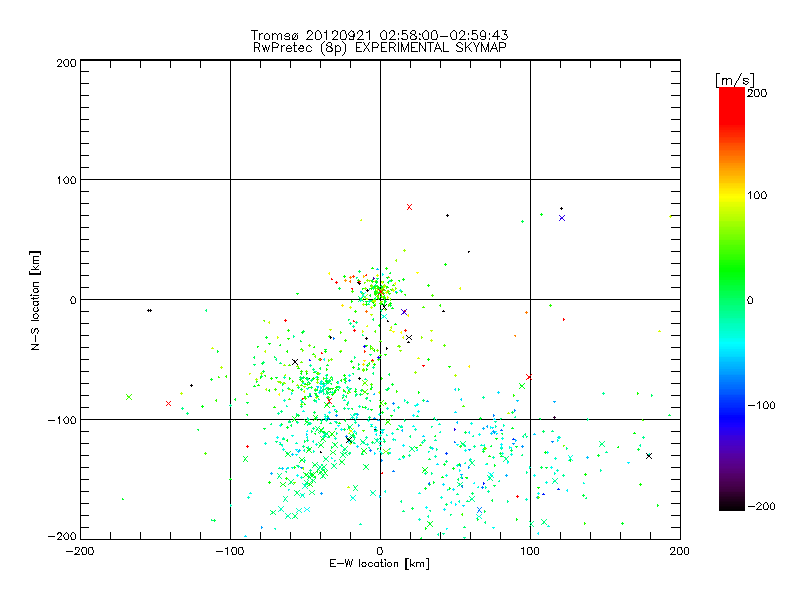The height and width of the screenshot is (600, 800).
Task: Select the colorbar's "-100" tick label
Action: [761, 405]
